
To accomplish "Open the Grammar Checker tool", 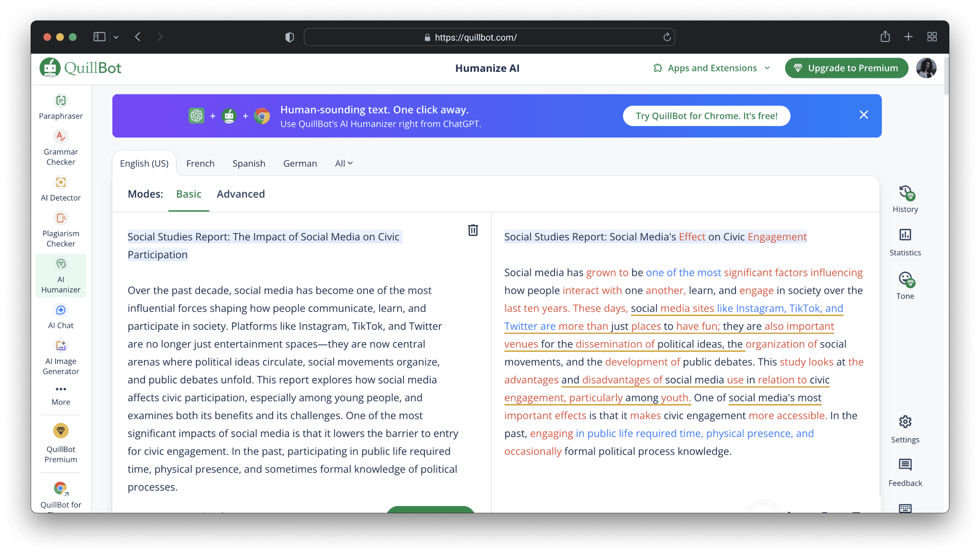I will 61,148.
